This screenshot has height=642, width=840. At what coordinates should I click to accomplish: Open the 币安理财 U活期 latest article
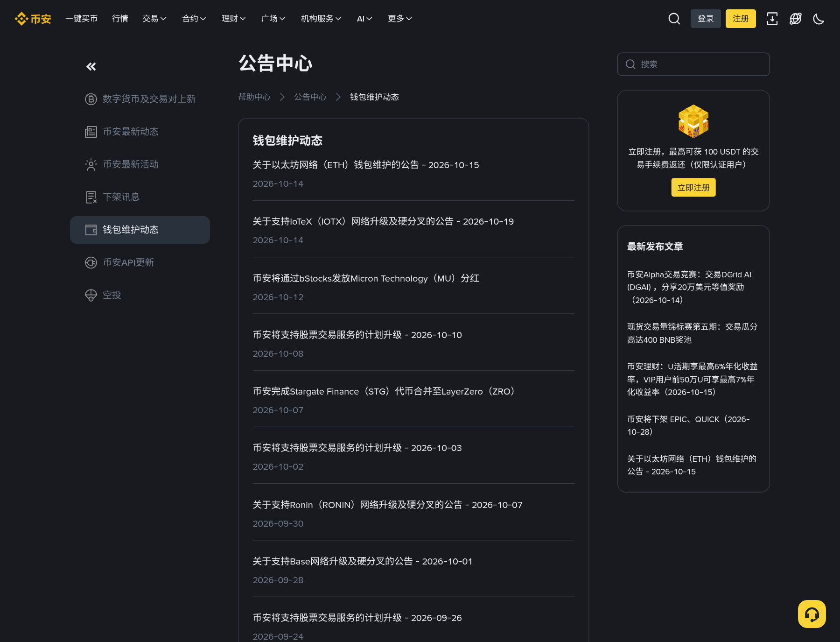pos(693,379)
